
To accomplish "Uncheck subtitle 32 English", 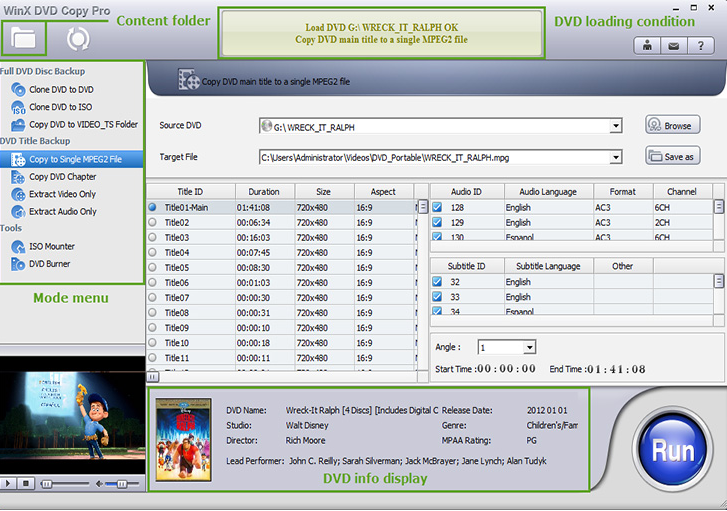I will click(x=437, y=281).
